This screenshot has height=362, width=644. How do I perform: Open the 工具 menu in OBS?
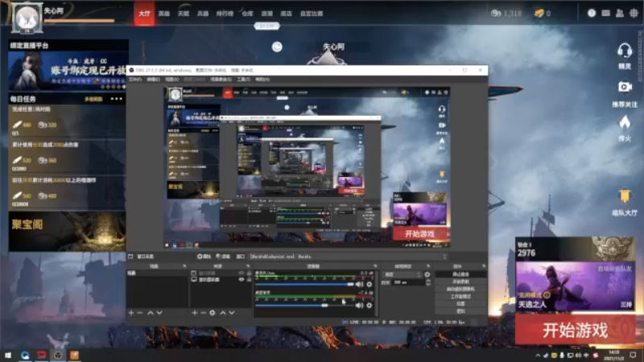coord(243,79)
